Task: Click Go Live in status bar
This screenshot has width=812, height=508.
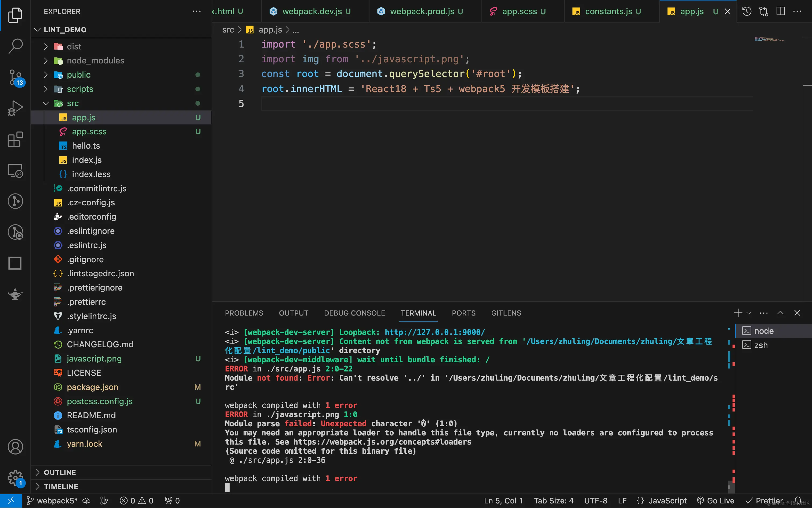Action: (715, 500)
